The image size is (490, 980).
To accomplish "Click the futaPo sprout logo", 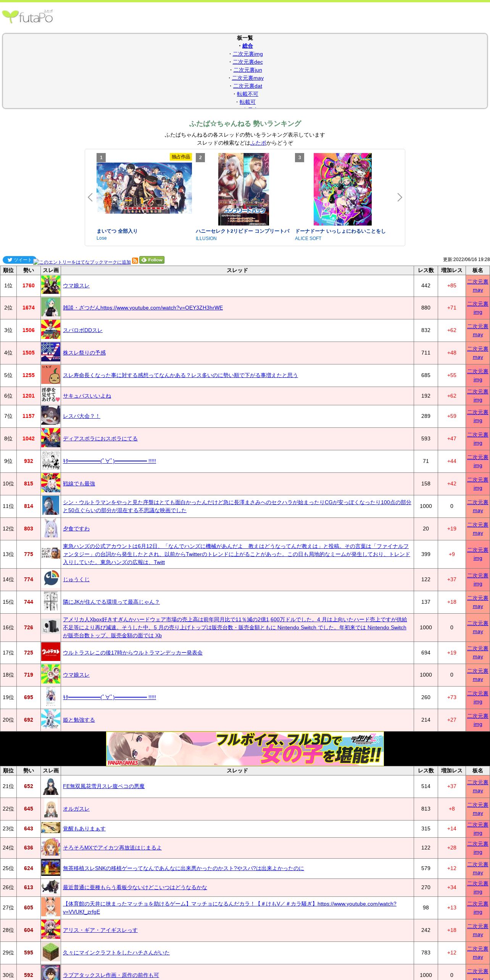I will click(27, 17).
